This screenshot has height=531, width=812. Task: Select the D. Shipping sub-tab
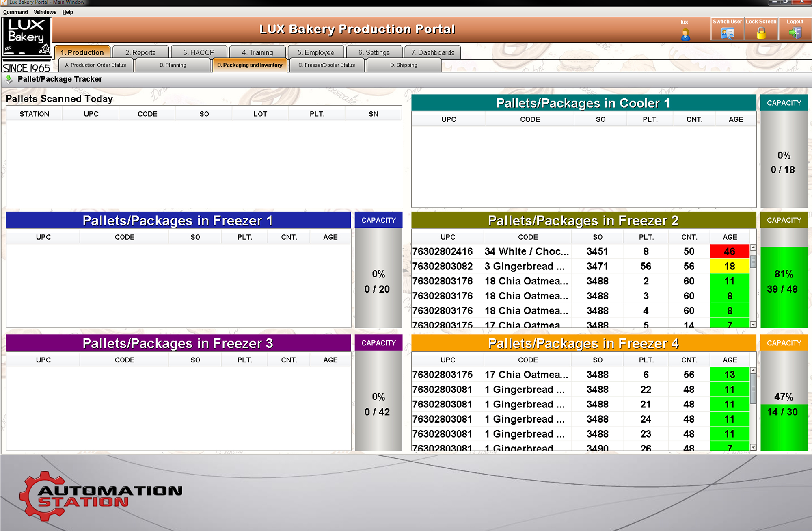[404, 65]
